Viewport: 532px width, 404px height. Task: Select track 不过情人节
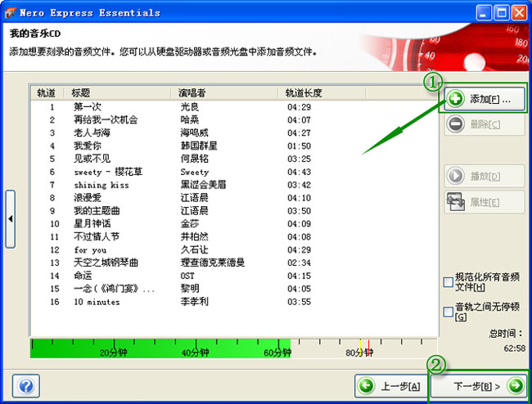coord(97,236)
